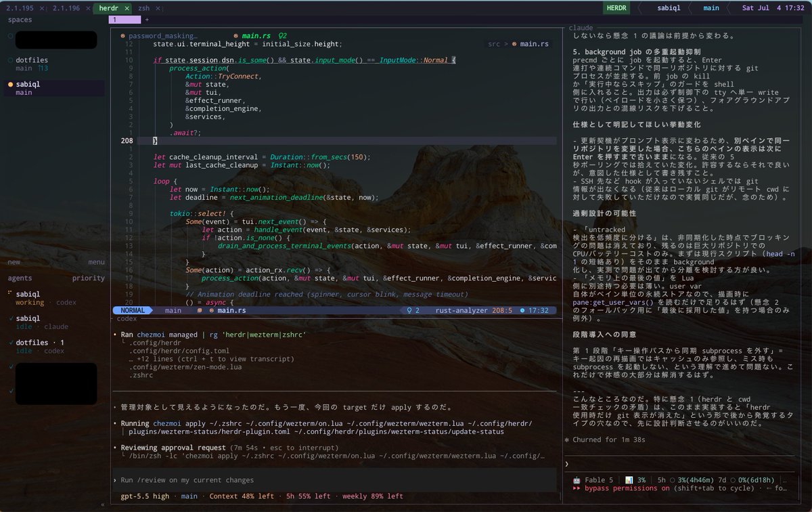Click the NORMAL mode indicator in statusline
The width and height of the screenshot is (812, 512).
click(x=133, y=310)
